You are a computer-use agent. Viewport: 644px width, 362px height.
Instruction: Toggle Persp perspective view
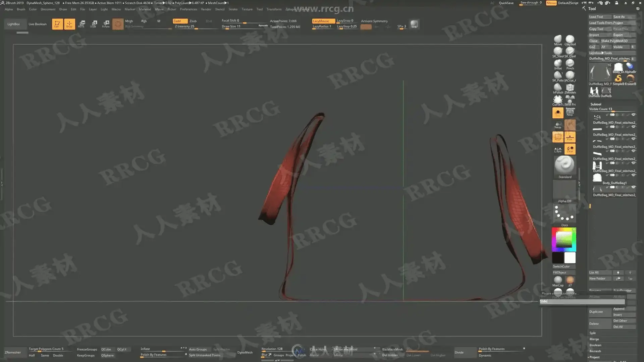coord(570,113)
